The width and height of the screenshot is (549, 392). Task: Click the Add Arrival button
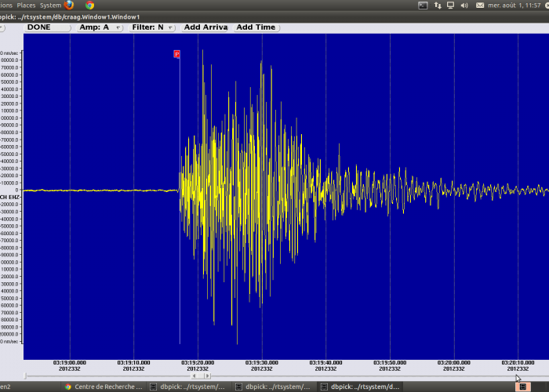pyautogui.click(x=204, y=27)
